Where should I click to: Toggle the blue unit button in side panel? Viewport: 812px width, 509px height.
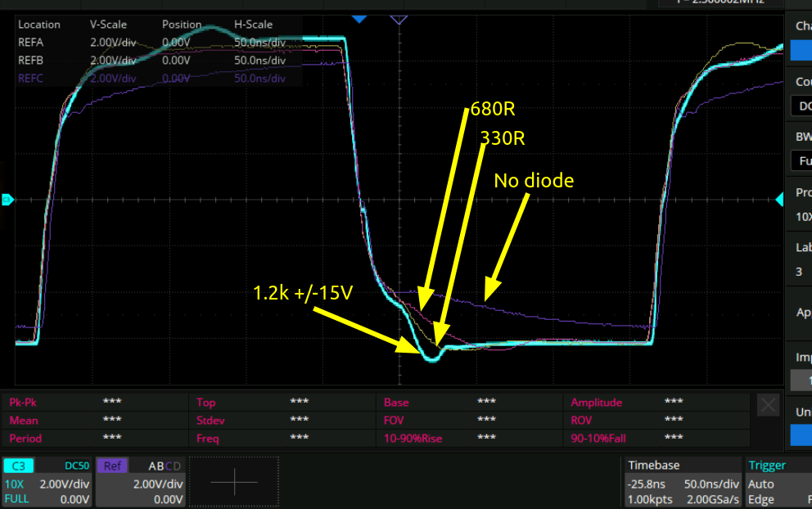pos(801,435)
